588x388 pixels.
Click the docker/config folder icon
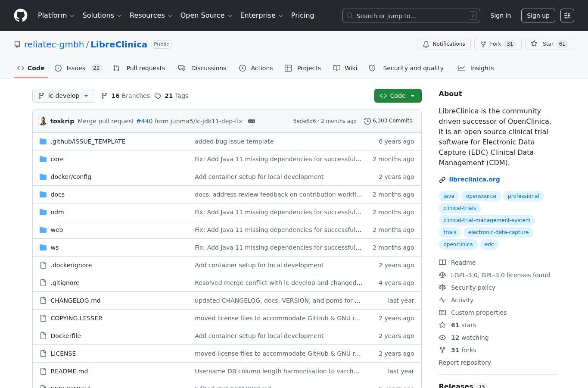pyautogui.click(x=43, y=177)
